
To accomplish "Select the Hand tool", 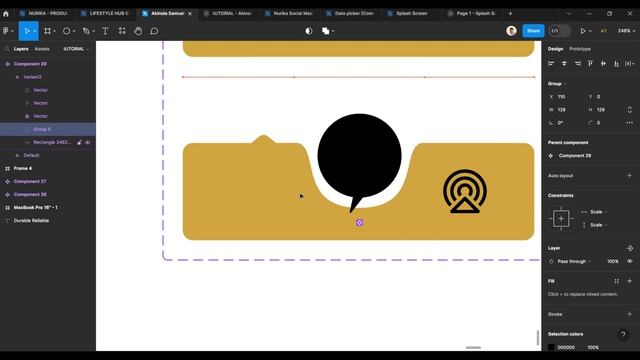I will [x=138, y=31].
